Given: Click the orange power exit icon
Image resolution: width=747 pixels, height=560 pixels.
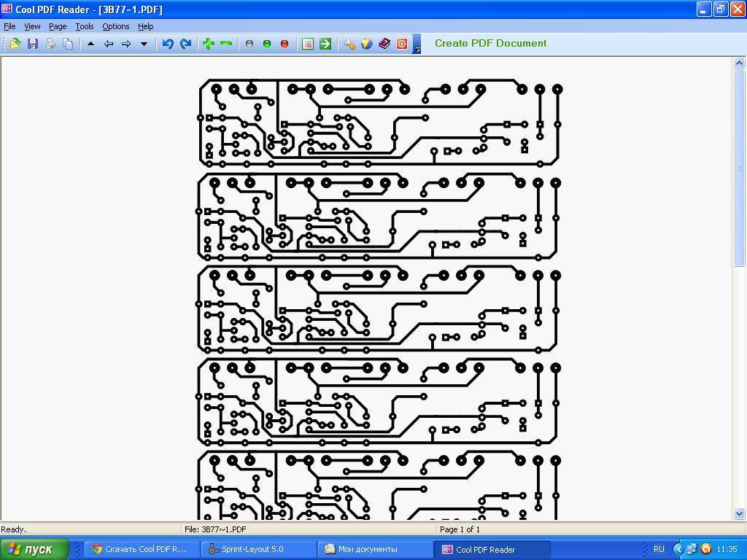Looking at the screenshot, I should (402, 44).
